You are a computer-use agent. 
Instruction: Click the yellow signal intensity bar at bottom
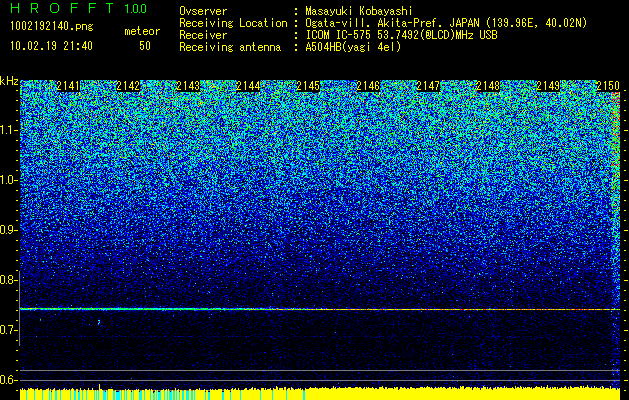coord(320,394)
